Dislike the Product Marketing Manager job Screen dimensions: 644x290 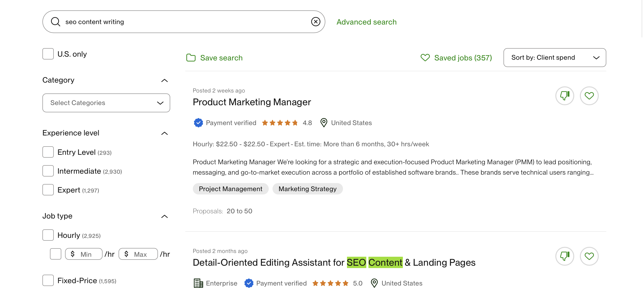[565, 96]
